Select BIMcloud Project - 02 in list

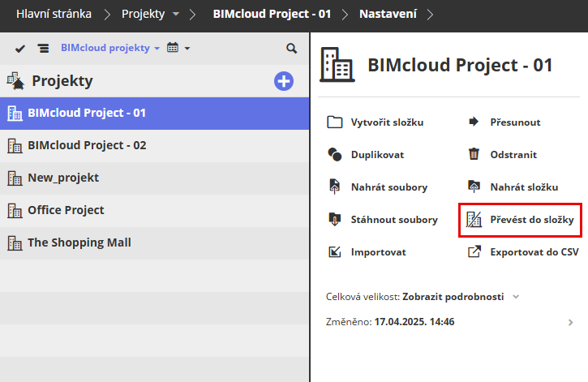point(154,145)
